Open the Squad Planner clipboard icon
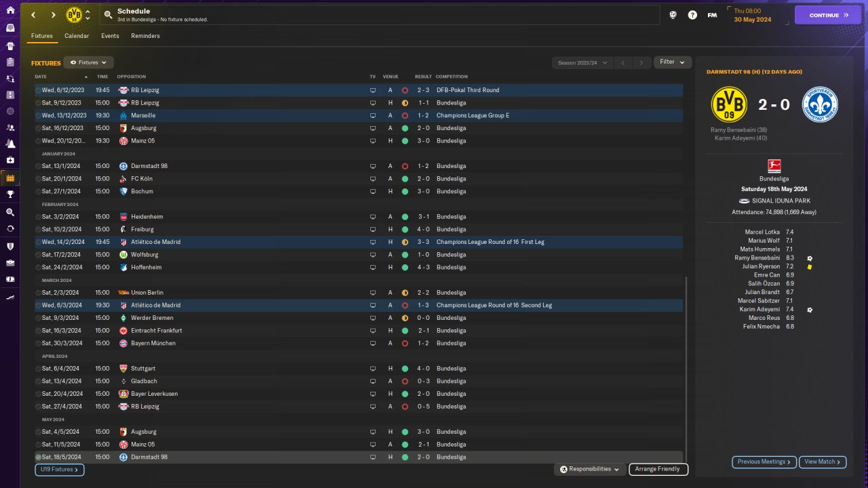Image resolution: width=868 pixels, height=488 pixels. [10, 62]
